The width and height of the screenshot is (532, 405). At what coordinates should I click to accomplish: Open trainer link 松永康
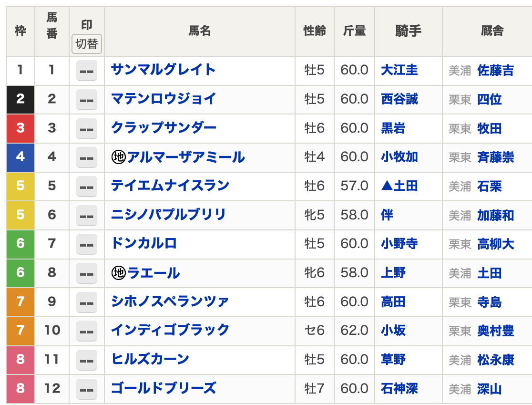[x=495, y=360]
